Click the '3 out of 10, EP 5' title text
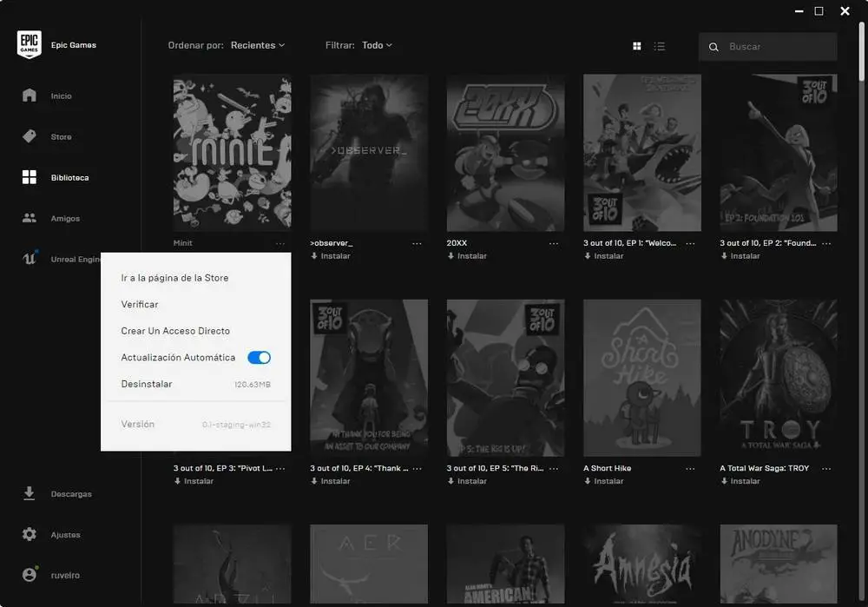The width and height of the screenshot is (868, 607). point(495,468)
